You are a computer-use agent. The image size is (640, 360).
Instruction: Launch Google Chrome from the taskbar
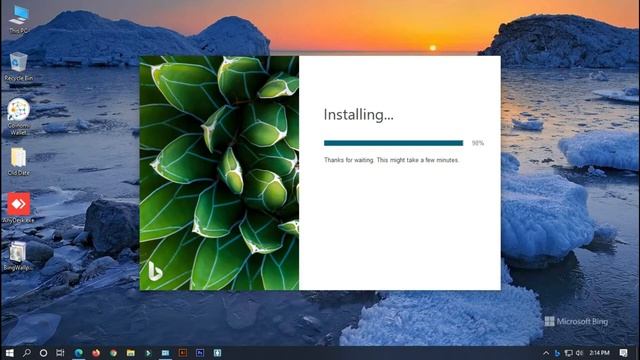(113, 353)
